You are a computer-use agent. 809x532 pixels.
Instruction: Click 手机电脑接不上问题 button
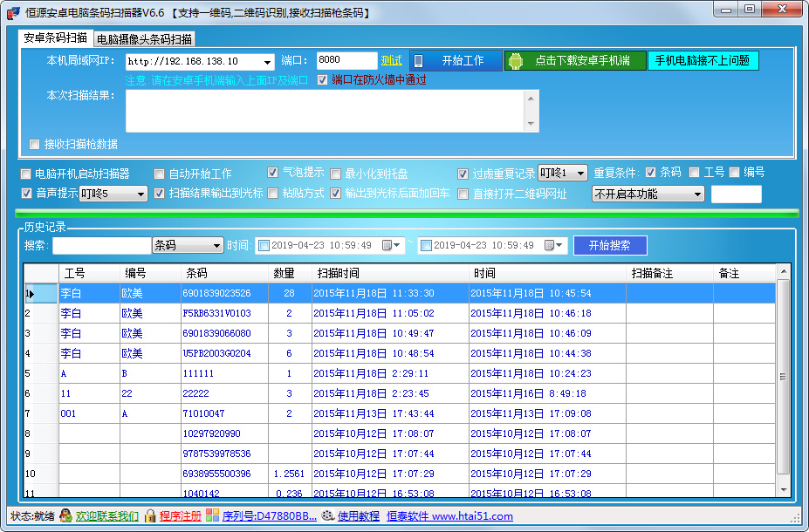pos(703,61)
